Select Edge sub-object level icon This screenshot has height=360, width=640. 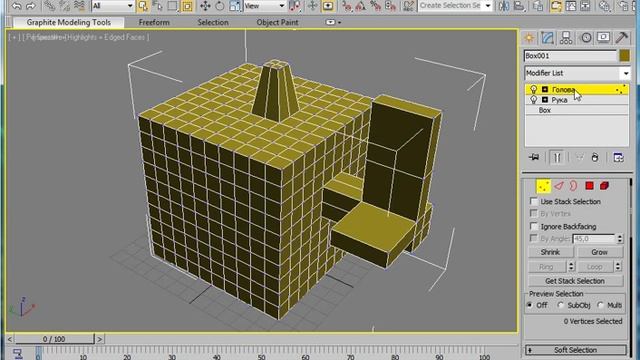pyautogui.click(x=558, y=186)
